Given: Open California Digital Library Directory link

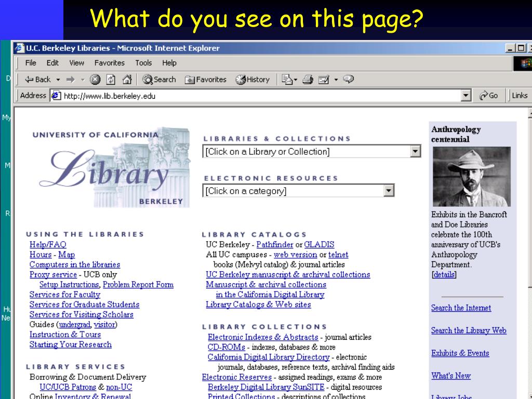Looking at the screenshot, I should [269, 357].
